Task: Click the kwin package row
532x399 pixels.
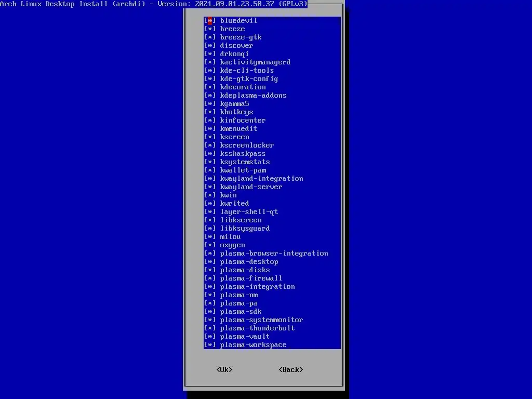Action: [x=272, y=195]
